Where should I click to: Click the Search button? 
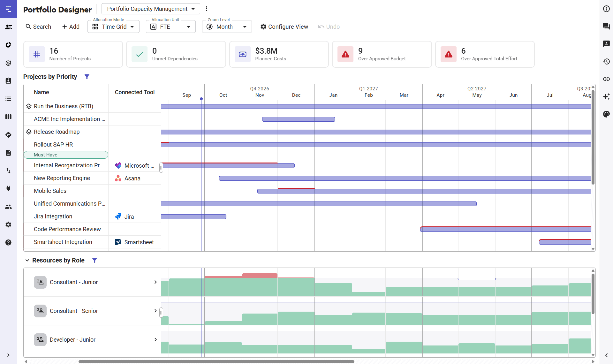coord(38,27)
